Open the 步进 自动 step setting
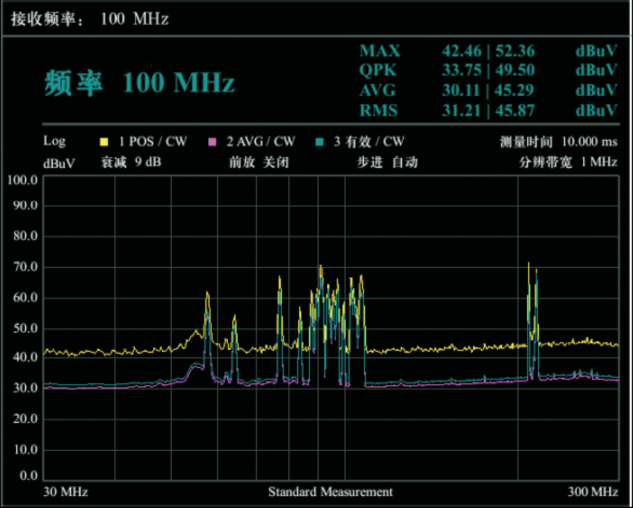Screen dimensions: 633x508 coord(388,162)
